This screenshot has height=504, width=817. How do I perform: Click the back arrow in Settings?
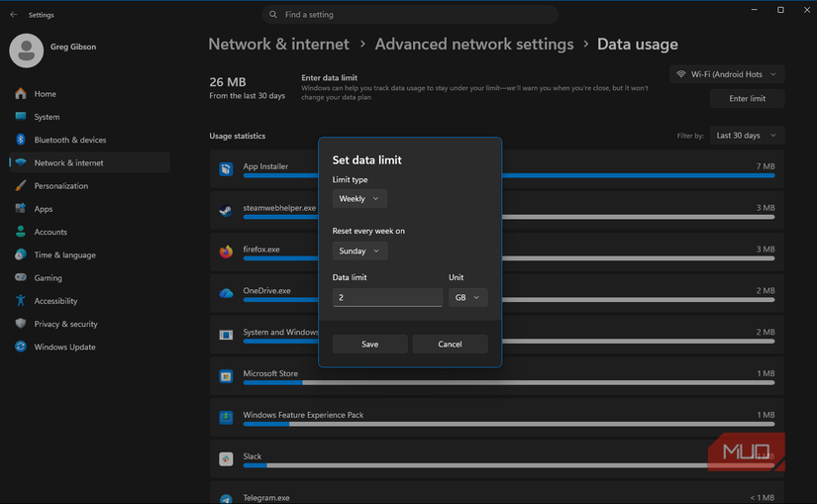click(14, 15)
